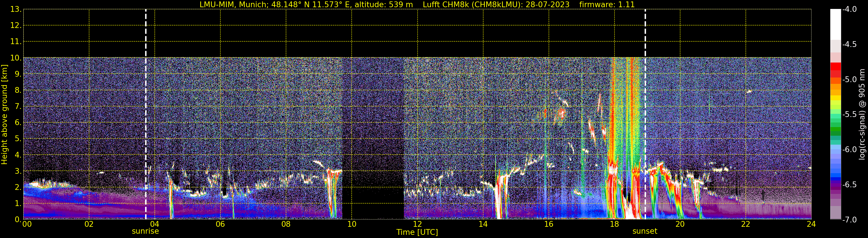Click the height axis tick label "10."
The image size is (868, 238).
click(x=16, y=58)
